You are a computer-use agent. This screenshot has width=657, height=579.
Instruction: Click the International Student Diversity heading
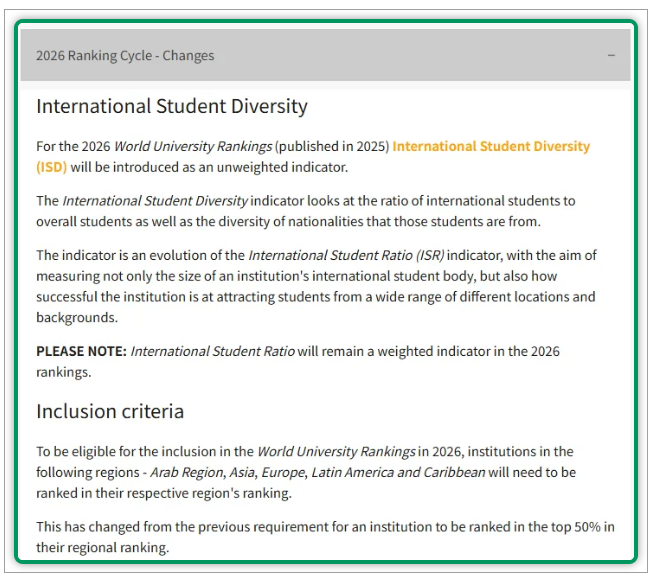click(x=172, y=106)
